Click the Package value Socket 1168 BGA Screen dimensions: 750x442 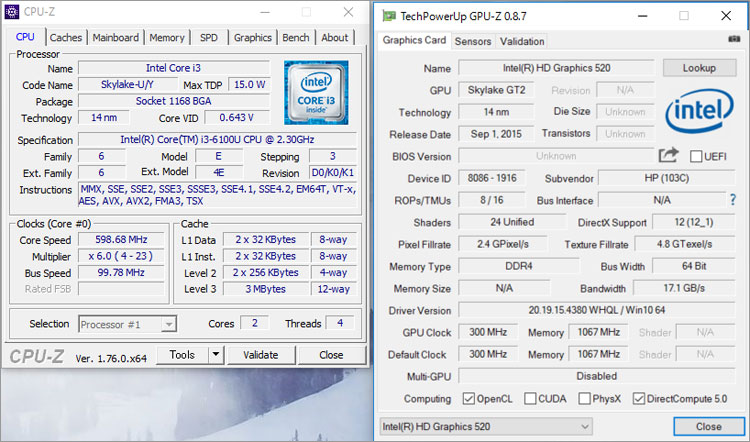coord(174,101)
